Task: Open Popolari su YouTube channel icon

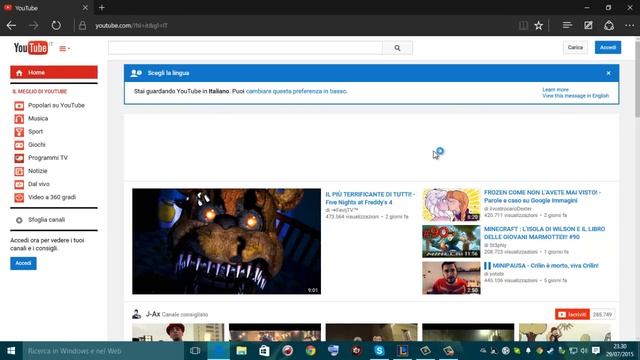Action: tap(19, 106)
